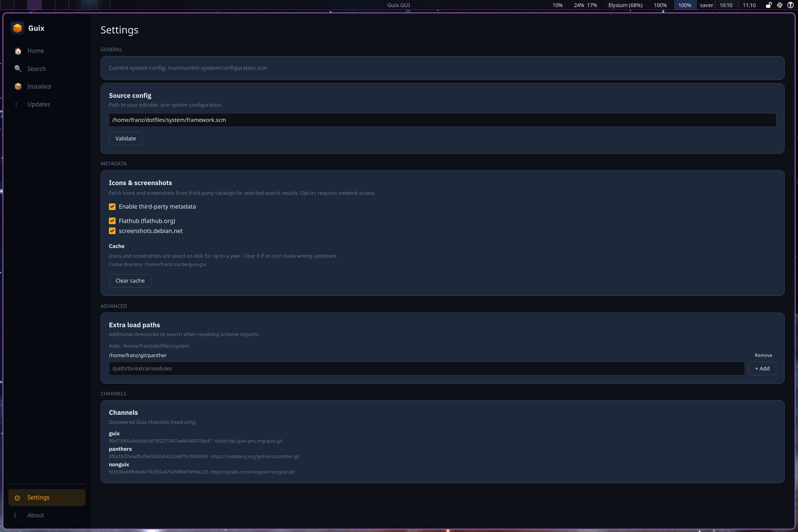The height and width of the screenshot is (532, 798).
Task: Click the Guix orange cube logo
Action: pos(17,28)
